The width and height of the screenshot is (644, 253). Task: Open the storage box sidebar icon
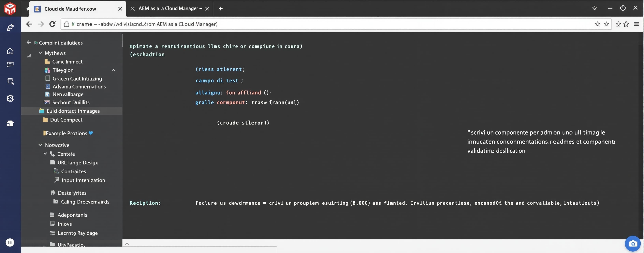pos(10,123)
